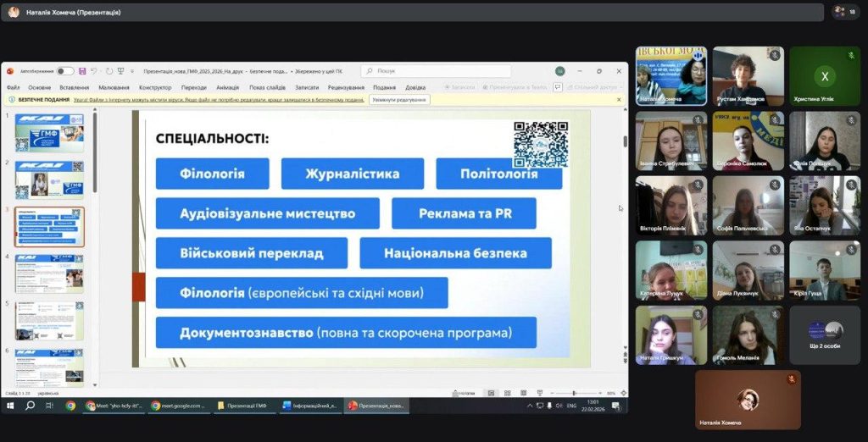
Task: Open the Анімація ribbon tab
Action: click(227, 87)
